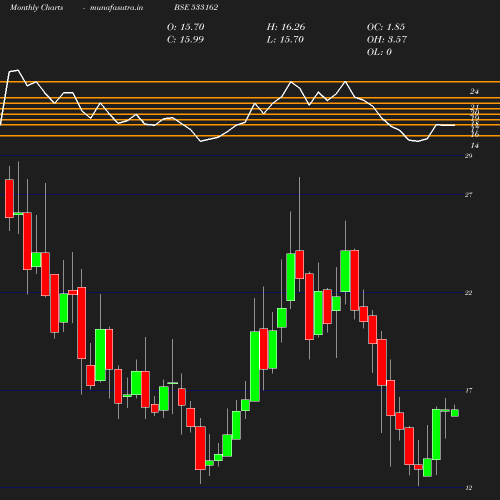Click the '12' price axis label
This screenshot has width=500, height=500.
pos(469,488)
